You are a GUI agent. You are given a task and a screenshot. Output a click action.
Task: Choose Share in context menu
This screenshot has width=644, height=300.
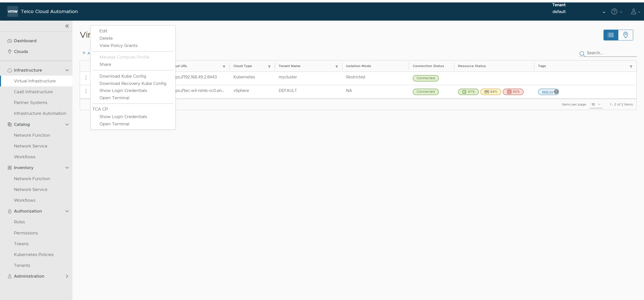[105, 64]
